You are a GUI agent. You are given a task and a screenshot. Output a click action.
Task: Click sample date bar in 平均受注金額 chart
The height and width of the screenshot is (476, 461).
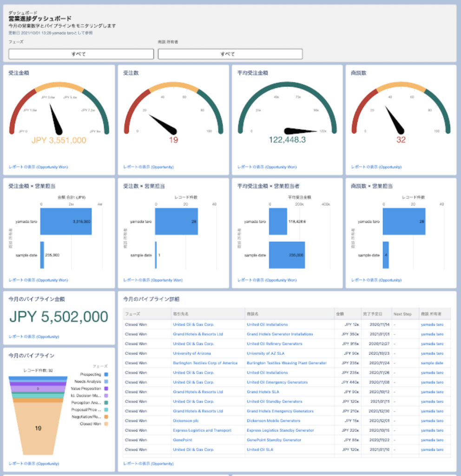click(287, 255)
